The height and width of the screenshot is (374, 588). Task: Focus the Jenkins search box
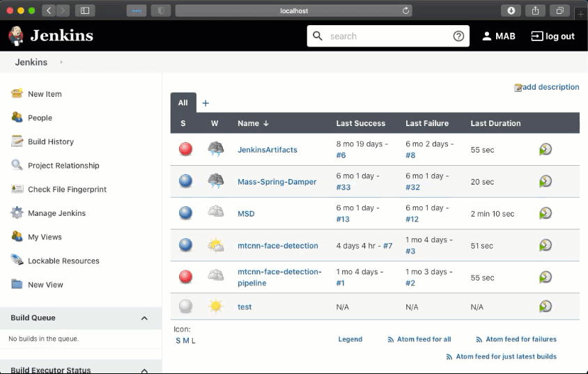[387, 36]
